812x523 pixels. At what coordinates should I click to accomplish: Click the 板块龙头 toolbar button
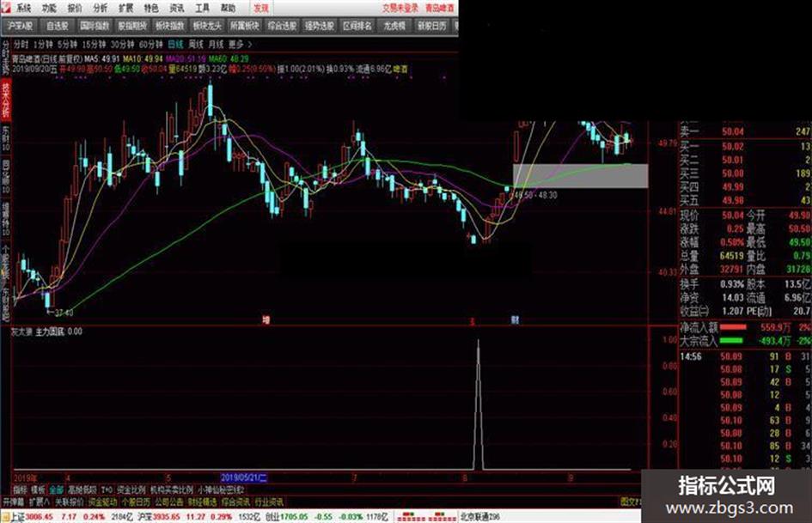tap(206, 26)
